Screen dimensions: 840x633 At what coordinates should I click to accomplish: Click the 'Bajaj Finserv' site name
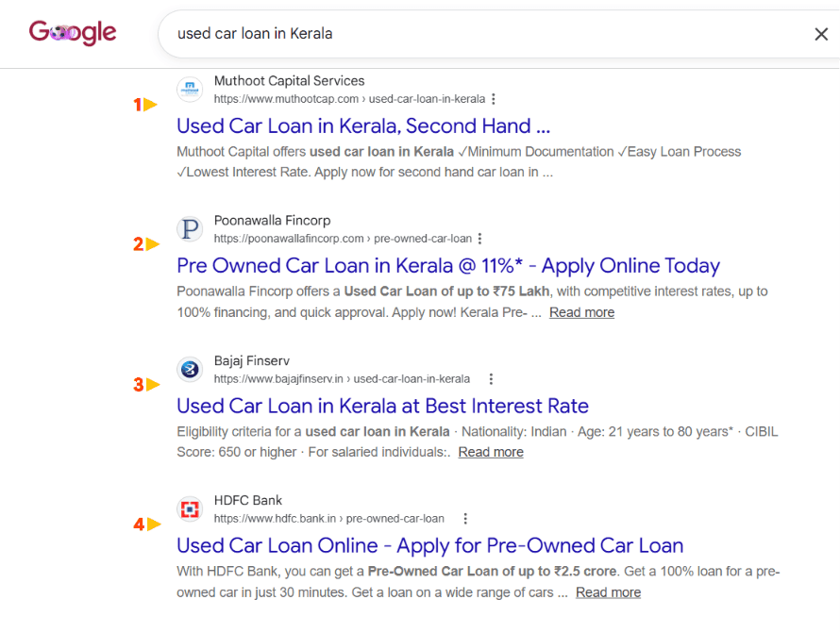coord(252,361)
